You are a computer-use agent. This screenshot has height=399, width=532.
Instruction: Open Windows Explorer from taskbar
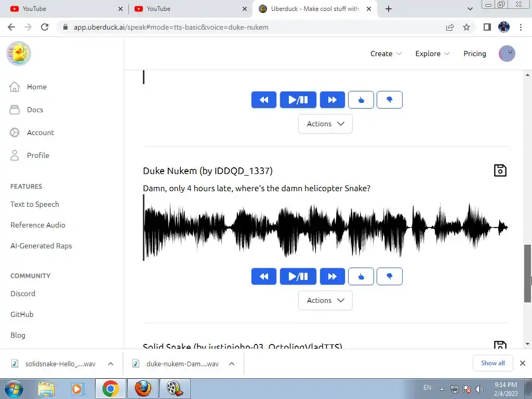click(46, 389)
